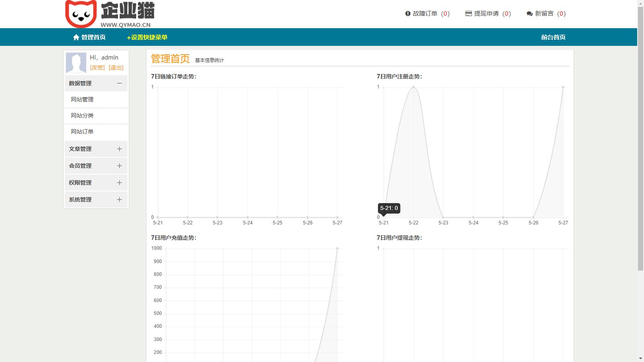
Task: Open the +设置快捷菜单 shortcut menu
Action: coord(147,37)
